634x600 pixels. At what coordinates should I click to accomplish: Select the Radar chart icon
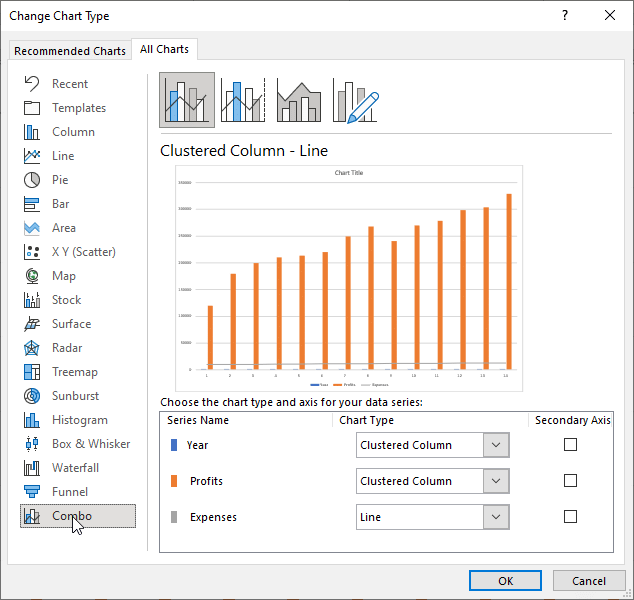click(x=32, y=348)
